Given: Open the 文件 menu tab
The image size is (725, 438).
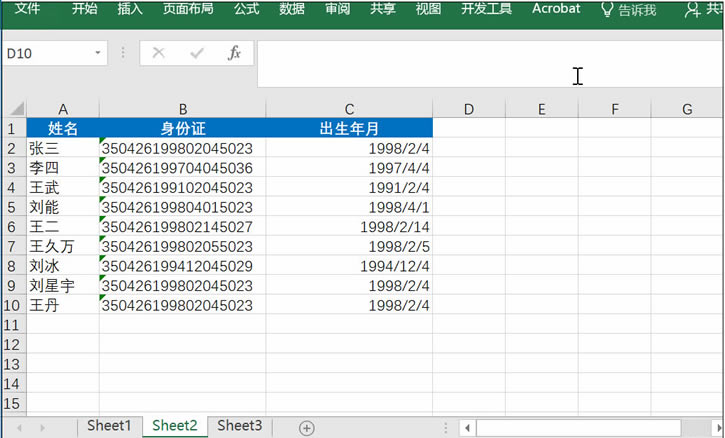Looking at the screenshot, I should click(28, 9).
